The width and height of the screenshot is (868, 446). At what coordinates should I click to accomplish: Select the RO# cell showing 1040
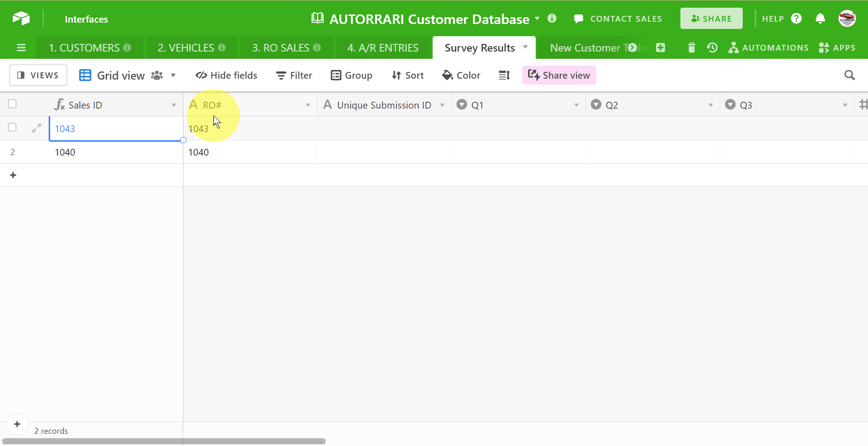[x=250, y=152]
